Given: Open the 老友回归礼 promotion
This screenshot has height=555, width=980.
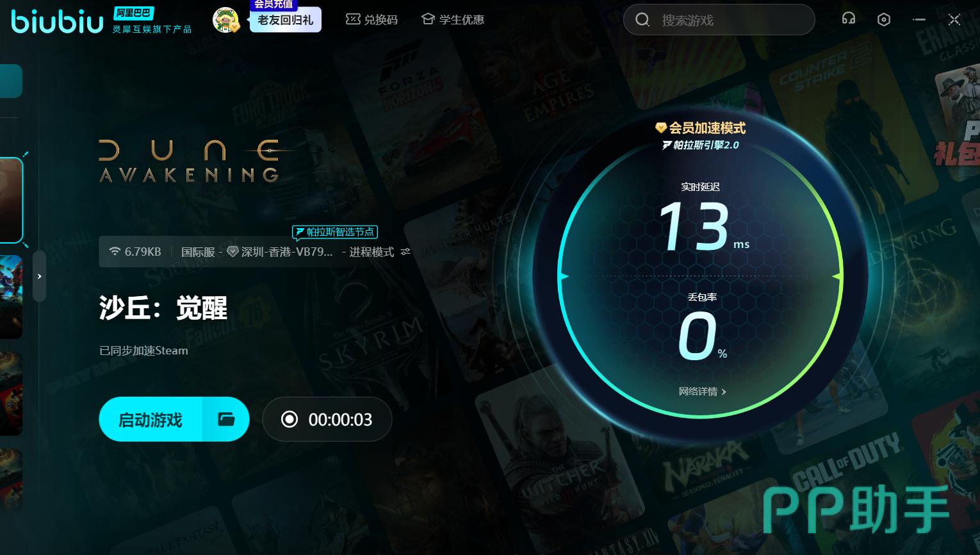Looking at the screenshot, I should point(285,20).
